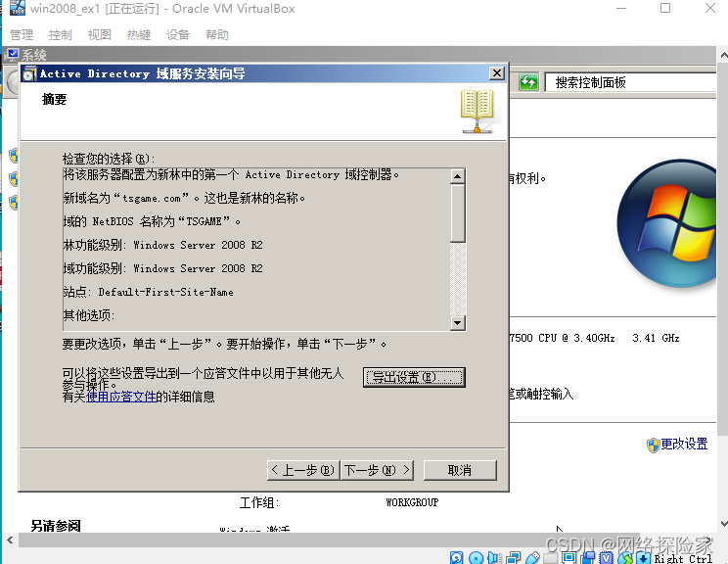Click the horizontal scrollbar thumb at bottom
This screenshot has width=728, height=564.
click(x=329, y=540)
